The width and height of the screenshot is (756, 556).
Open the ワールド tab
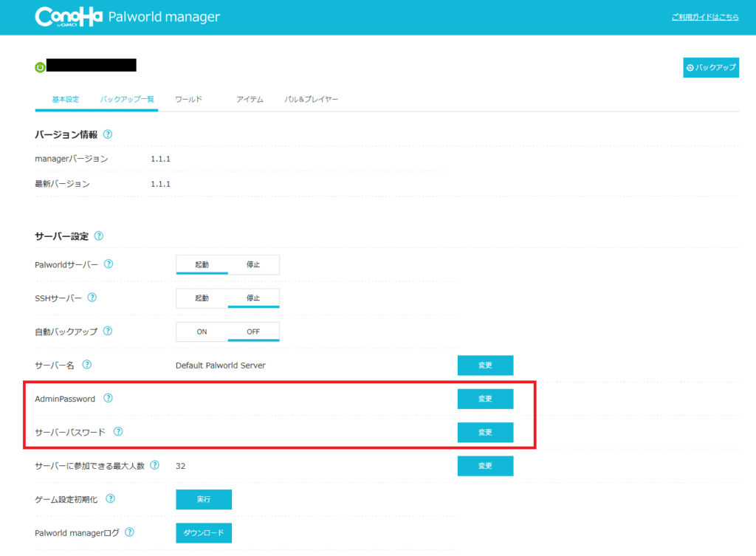point(188,100)
